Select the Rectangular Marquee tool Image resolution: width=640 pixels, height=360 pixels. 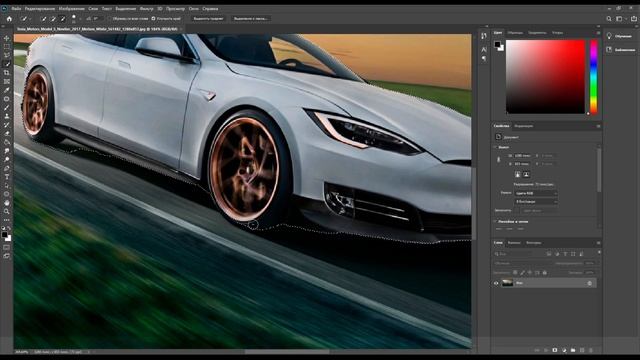click(x=7, y=47)
